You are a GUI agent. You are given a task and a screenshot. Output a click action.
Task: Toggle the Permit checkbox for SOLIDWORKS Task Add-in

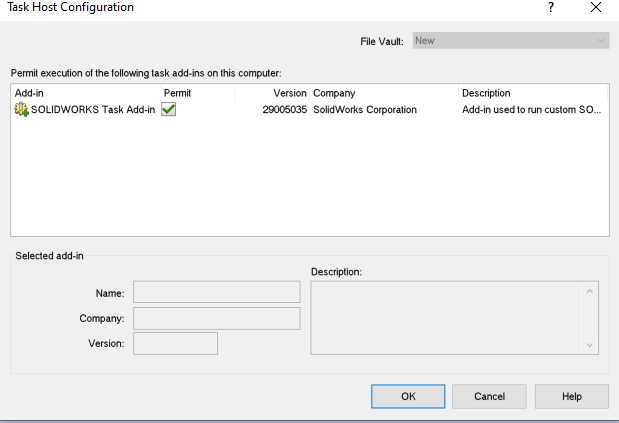[x=169, y=110]
